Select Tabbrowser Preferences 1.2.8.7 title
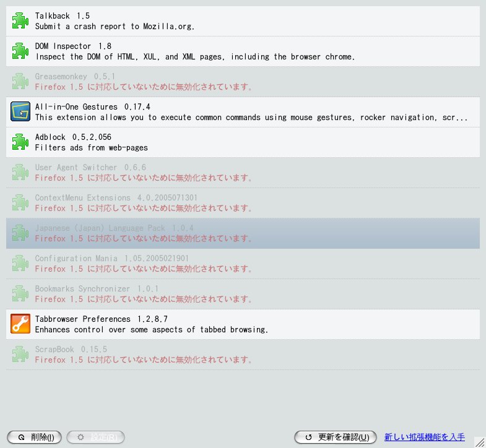Viewport: 486px width, 448px height. point(102,319)
